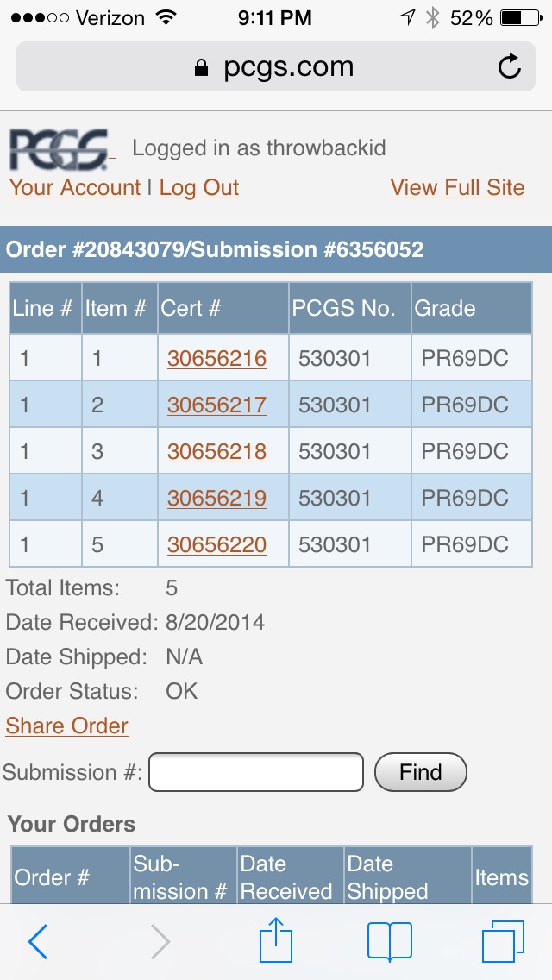
Task: Tap the padlock icon in address bar
Action: [x=201, y=67]
